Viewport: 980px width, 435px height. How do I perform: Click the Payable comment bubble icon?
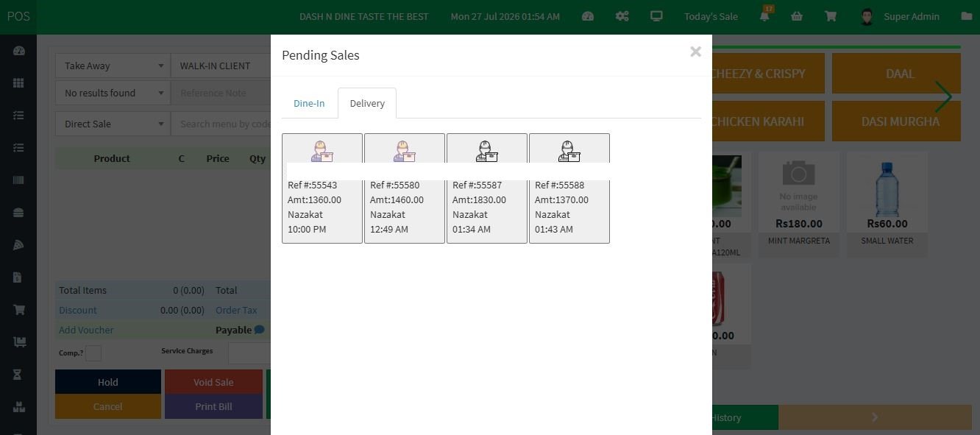(x=260, y=330)
